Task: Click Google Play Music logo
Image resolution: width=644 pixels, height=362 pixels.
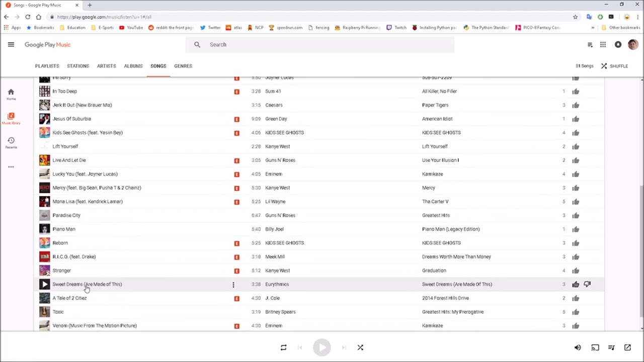Action: click(48, 45)
